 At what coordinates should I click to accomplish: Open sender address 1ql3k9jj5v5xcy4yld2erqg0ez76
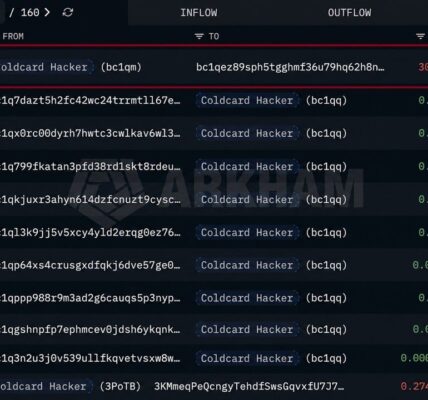(x=90, y=232)
